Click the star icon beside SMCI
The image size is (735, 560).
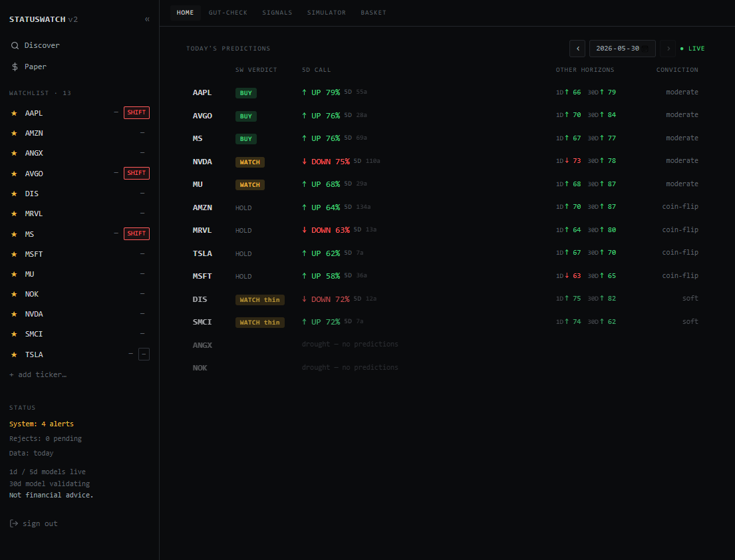[x=14, y=334]
